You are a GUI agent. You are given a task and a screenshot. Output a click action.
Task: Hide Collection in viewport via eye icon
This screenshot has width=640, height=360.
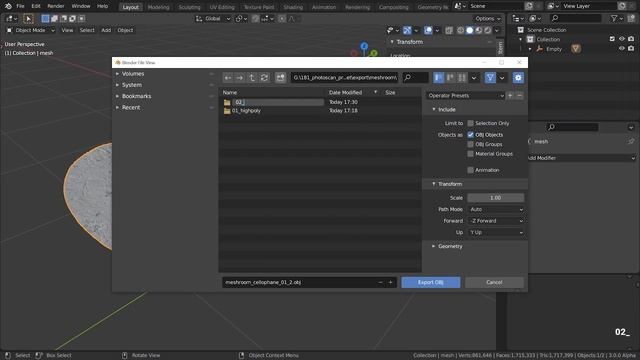click(622, 39)
